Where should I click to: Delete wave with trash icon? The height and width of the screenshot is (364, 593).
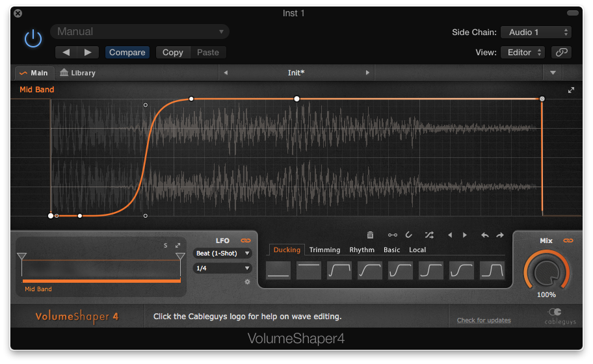pyautogui.click(x=370, y=235)
